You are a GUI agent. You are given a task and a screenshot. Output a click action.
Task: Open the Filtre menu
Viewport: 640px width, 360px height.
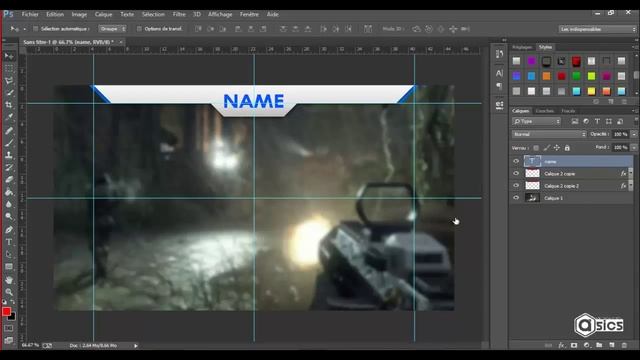(179, 14)
